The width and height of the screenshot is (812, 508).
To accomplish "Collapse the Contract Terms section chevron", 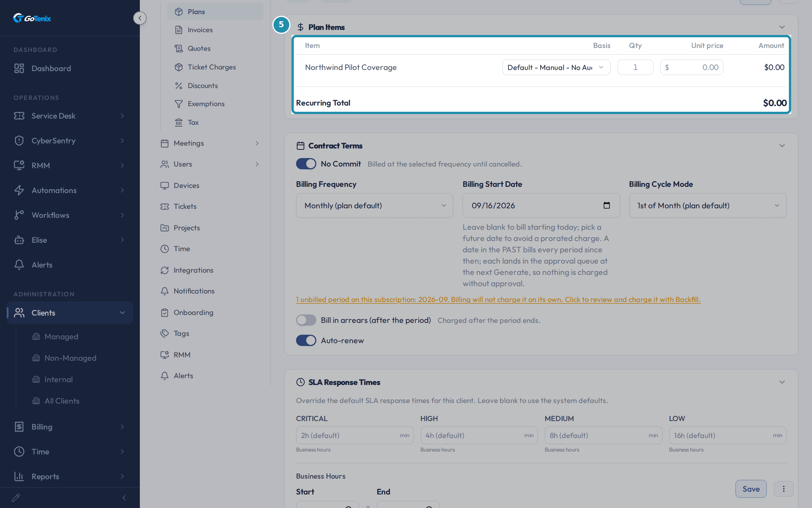I will (x=782, y=145).
